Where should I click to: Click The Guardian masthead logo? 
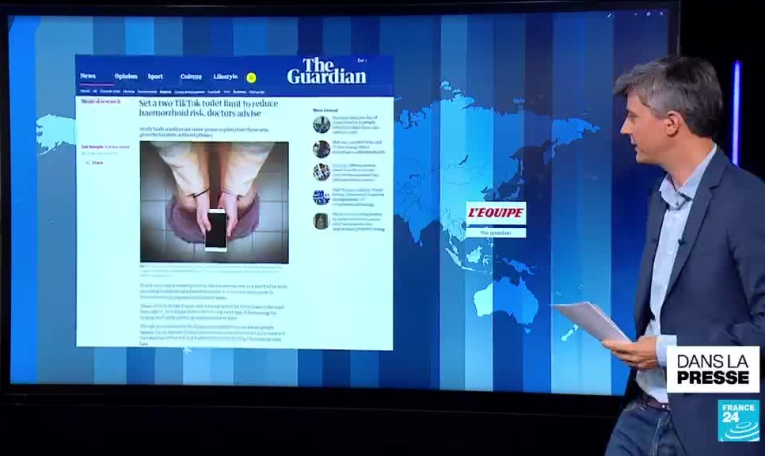326,71
